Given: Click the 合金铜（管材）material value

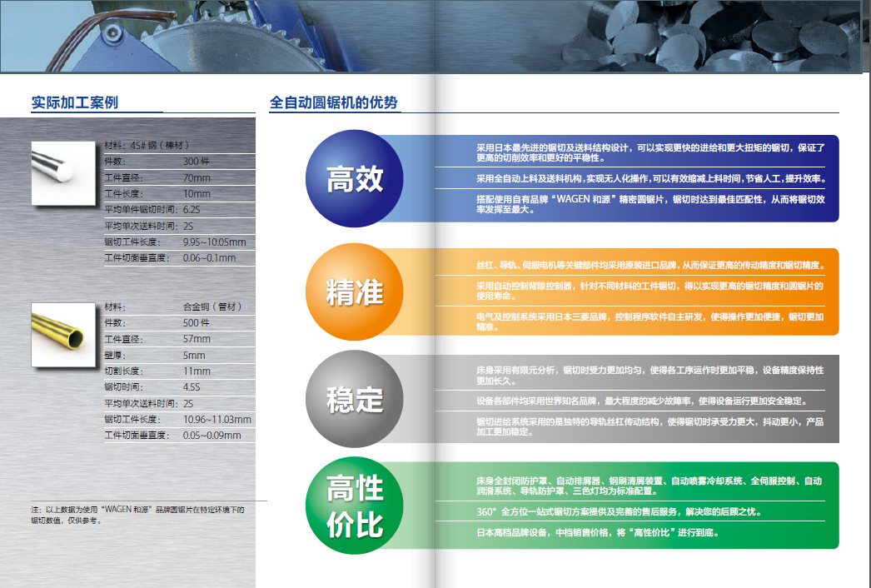Looking at the screenshot, I should (212, 306).
